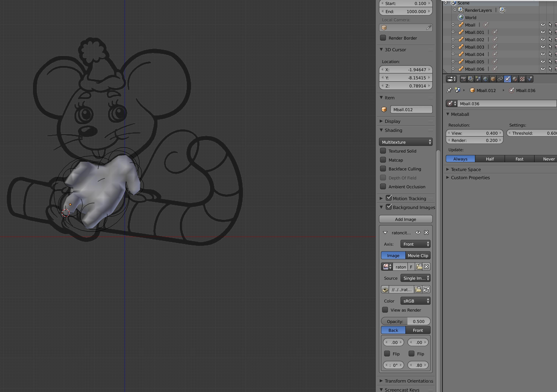Click the Mball.012 object breadcrumb

point(483,91)
